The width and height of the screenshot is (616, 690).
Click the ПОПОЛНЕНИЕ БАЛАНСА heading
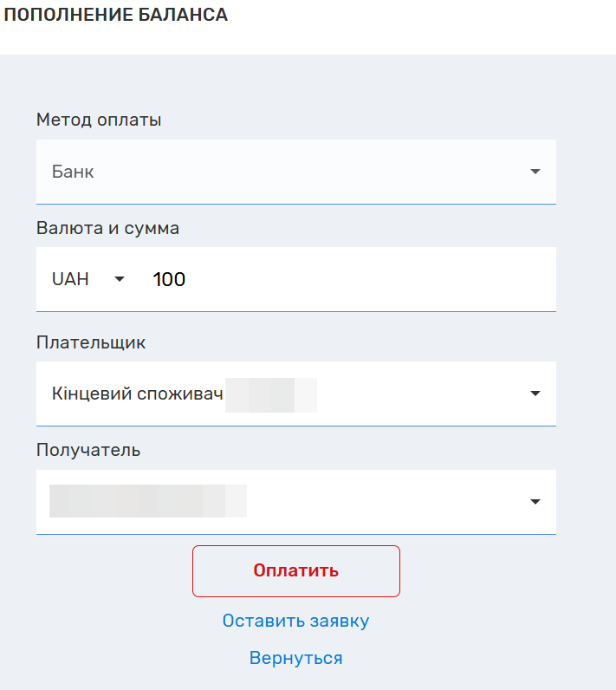(x=117, y=16)
